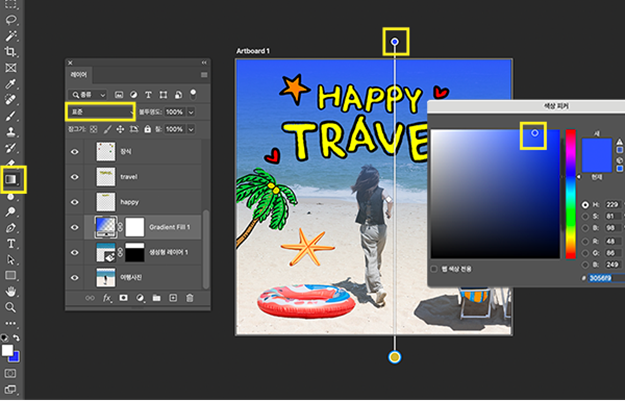The width and height of the screenshot is (625, 401).
Task: Hide the happy layer
Action: (75, 202)
